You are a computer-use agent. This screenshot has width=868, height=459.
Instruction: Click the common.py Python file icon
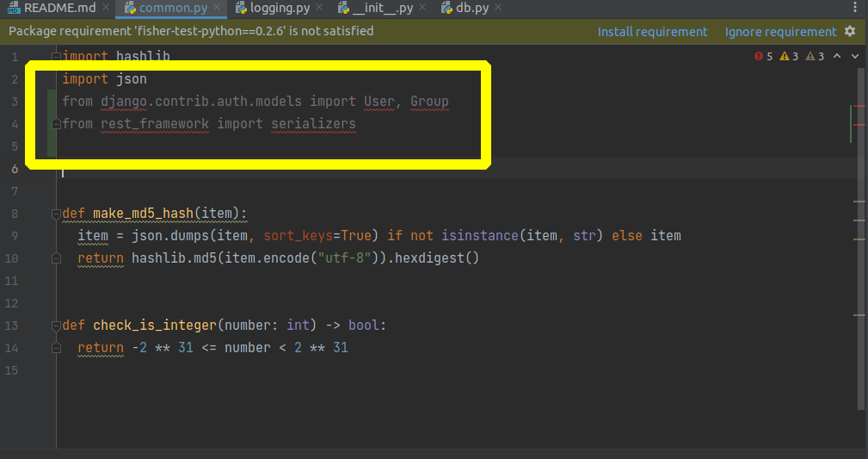130,8
